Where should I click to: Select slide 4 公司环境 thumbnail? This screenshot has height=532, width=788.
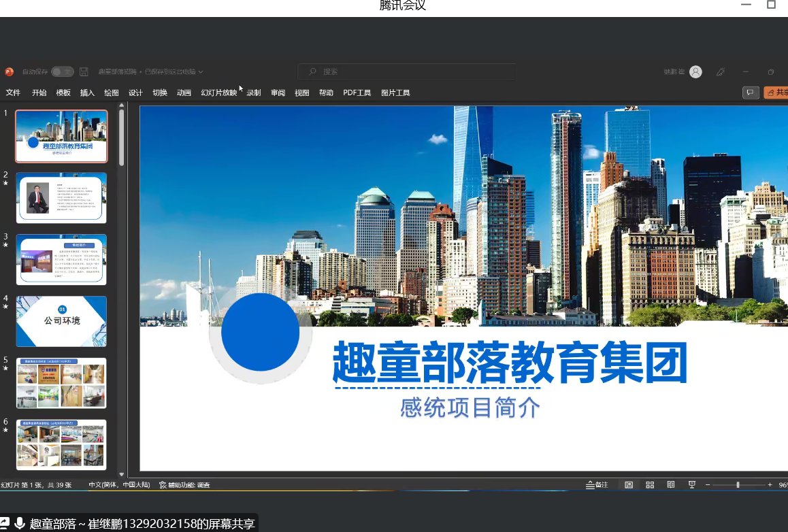[x=61, y=321]
